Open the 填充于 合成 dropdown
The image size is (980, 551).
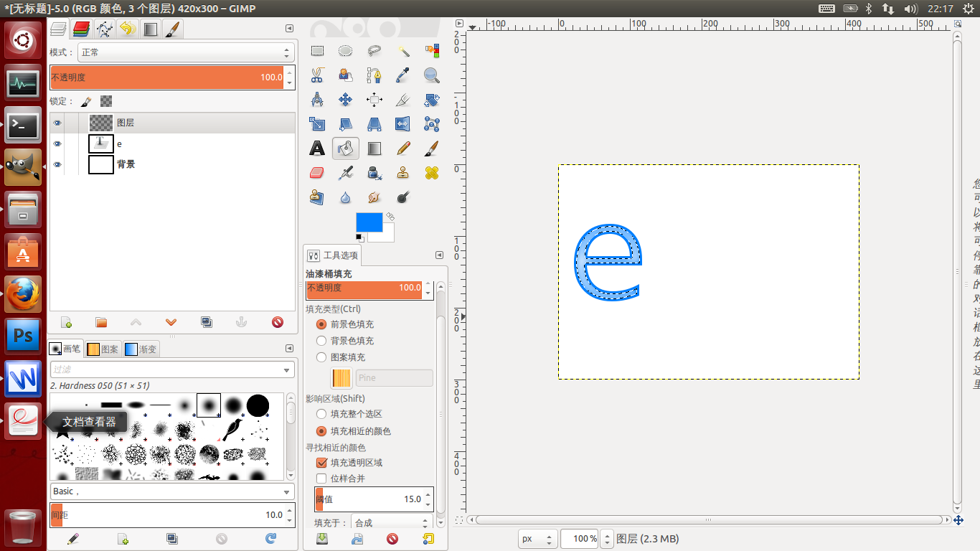click(x=392, y=523)
